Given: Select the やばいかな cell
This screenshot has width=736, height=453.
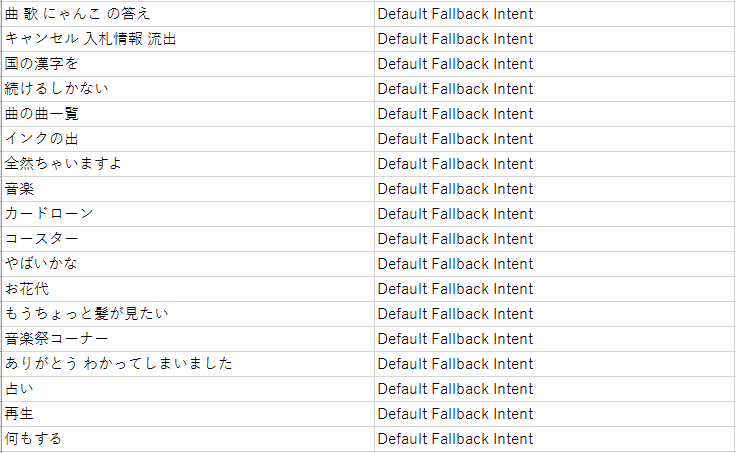Looking at the screenshot, I should (188, 264).
